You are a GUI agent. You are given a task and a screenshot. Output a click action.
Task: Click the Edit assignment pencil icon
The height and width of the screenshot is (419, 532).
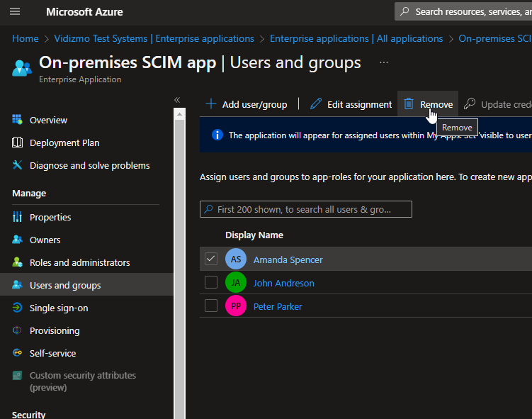tap(316, 104)
